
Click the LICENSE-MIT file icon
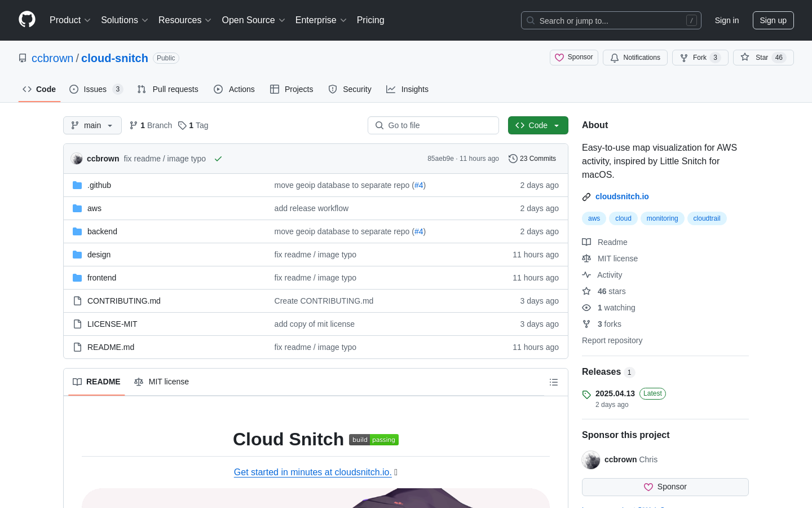point(77,324)
